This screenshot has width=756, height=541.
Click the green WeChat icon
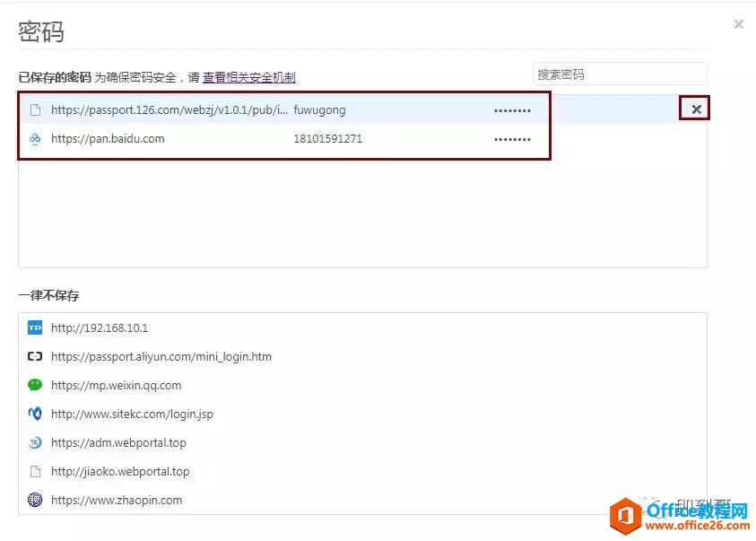[x=35, y=385]
